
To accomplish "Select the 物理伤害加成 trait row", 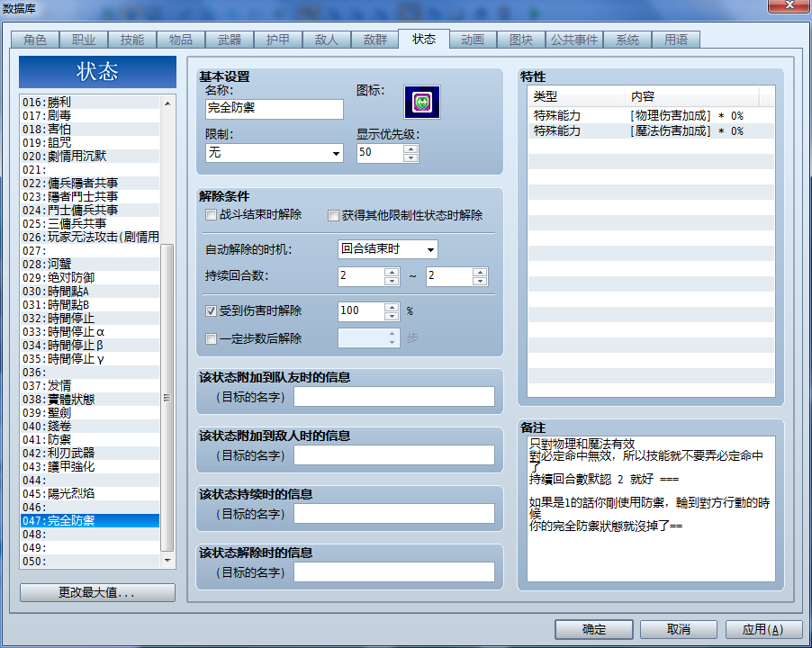I will [x=651, y=115].
